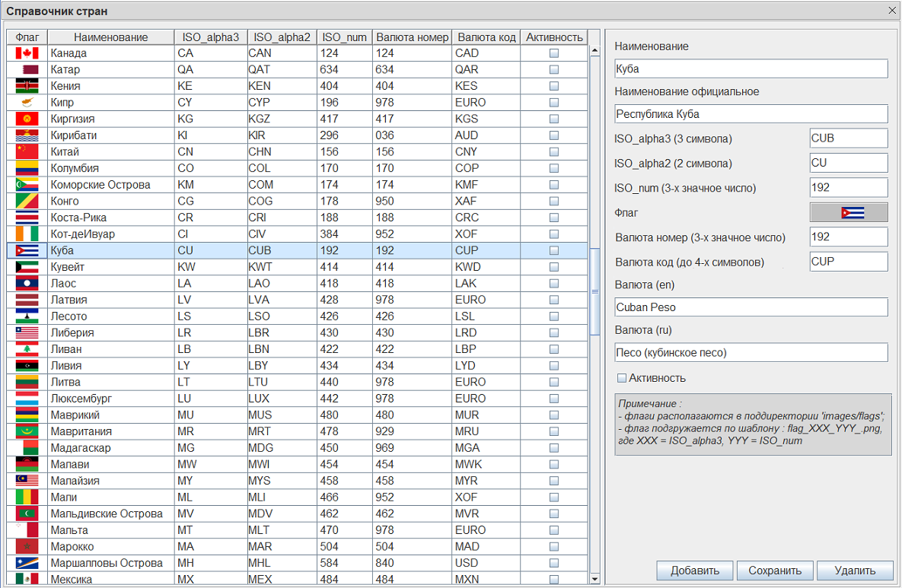Click the Валюта (en) input field
This screenshot has width=902, height=588.
(x=751, y=307)
